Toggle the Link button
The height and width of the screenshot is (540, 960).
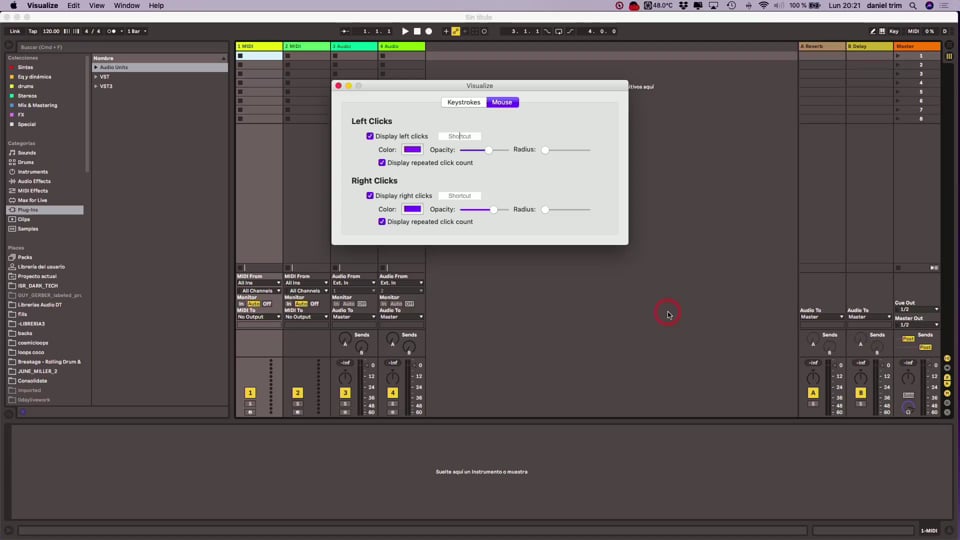point(15,31)
